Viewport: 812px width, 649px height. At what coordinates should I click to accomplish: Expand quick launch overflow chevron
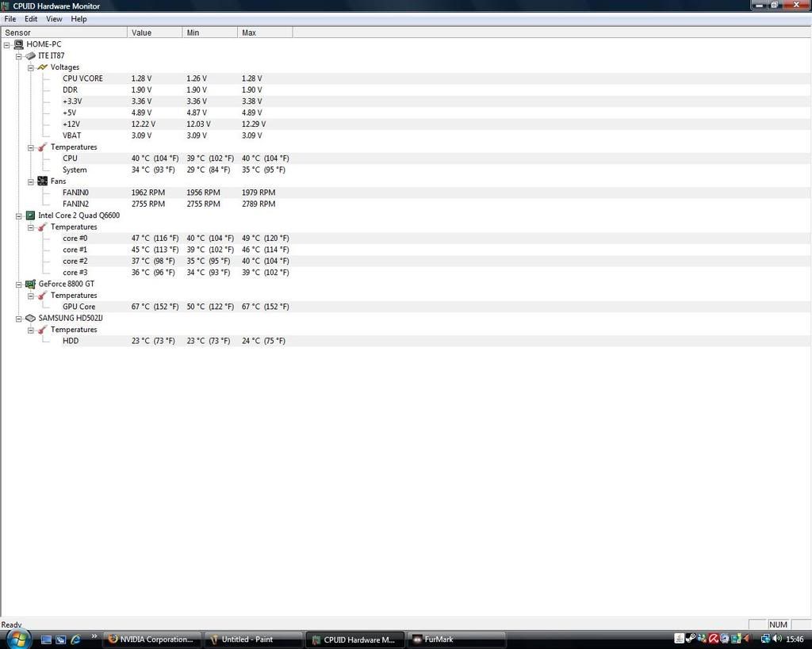coord(94,636)
